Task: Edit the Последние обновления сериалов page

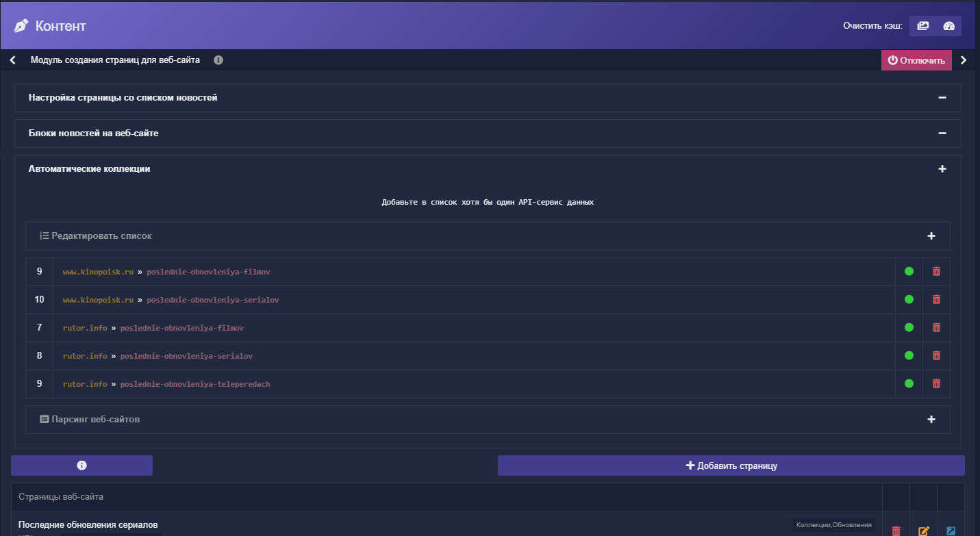Action: [923, 531]
